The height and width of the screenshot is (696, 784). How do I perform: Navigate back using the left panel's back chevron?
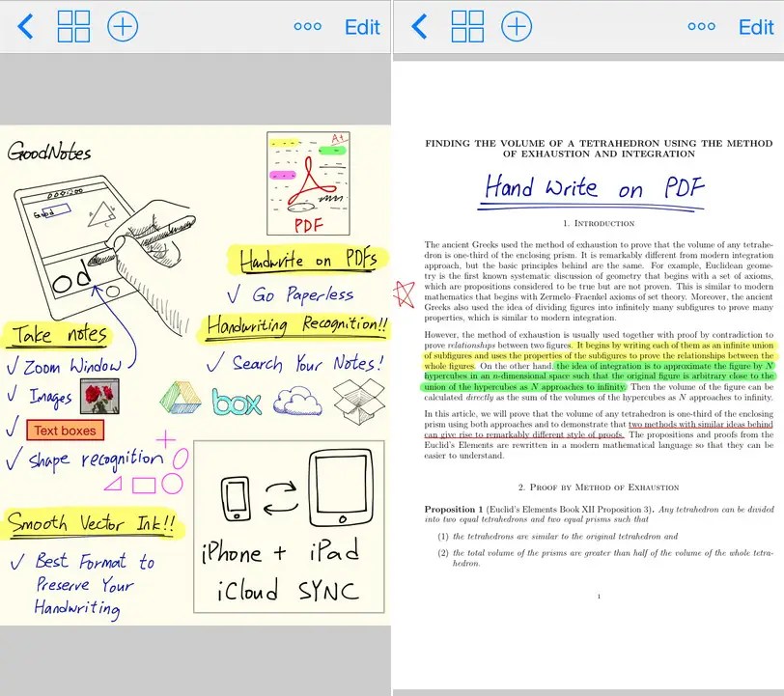(26, 27)
